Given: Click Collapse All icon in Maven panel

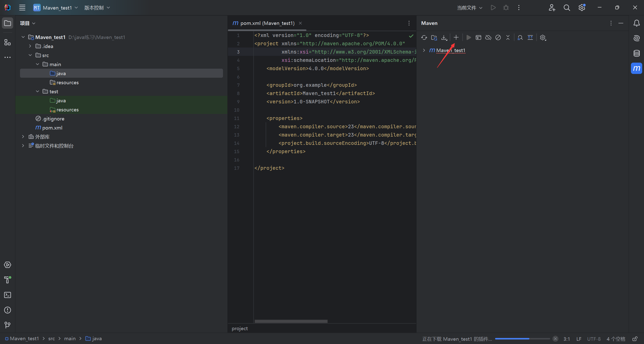Looking at the screenshot, I should pos(508,38).
